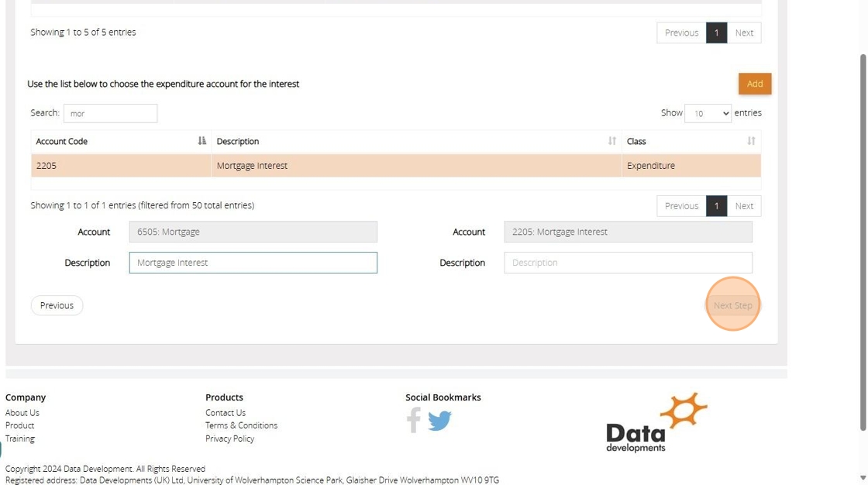
Task: Open the Show entries dropdown
Action: [708, 113]
